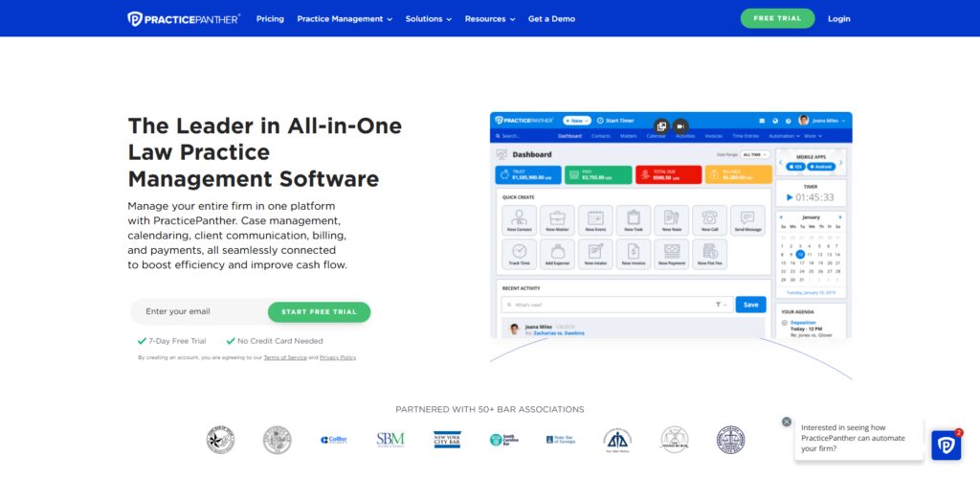Click the New Contact quick create icon
Viewport: 980px width, 479px height.
point(520,220)
